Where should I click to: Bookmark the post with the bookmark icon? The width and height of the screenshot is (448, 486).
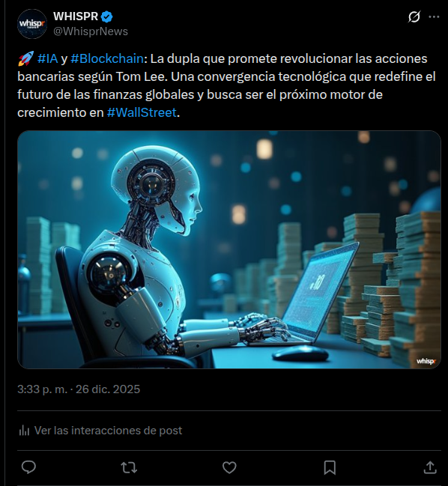[x=330, y=467]
